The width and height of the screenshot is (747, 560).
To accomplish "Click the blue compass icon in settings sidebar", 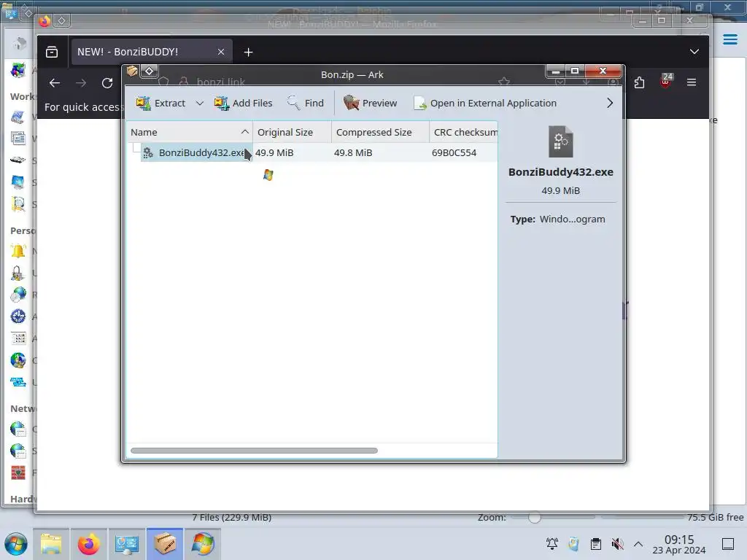I will click(x=18, y=316).
